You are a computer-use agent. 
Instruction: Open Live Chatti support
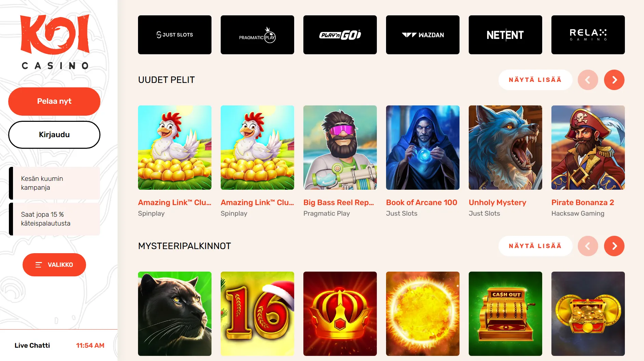click(x=32, y=345)
